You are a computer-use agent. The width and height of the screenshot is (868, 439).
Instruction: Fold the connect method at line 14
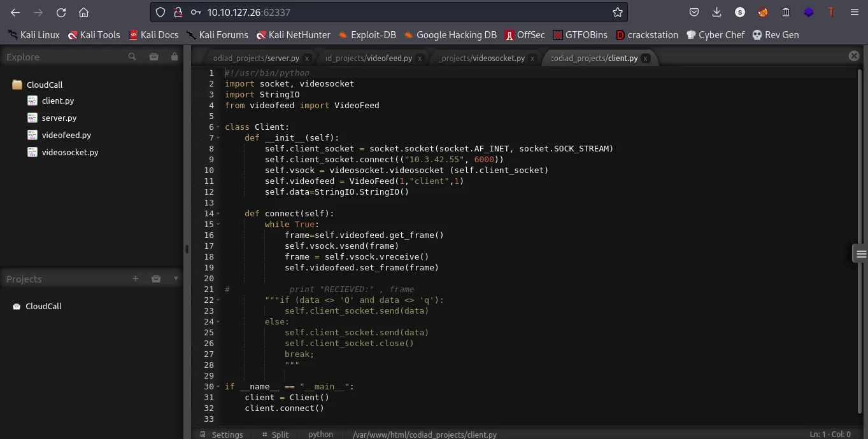click(x=218, y=214)
